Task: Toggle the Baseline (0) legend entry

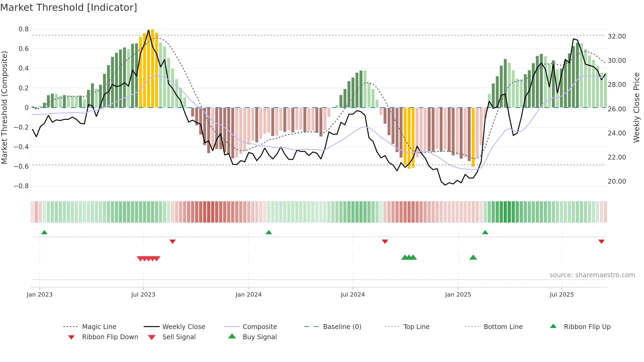Action: coord(333,327)
